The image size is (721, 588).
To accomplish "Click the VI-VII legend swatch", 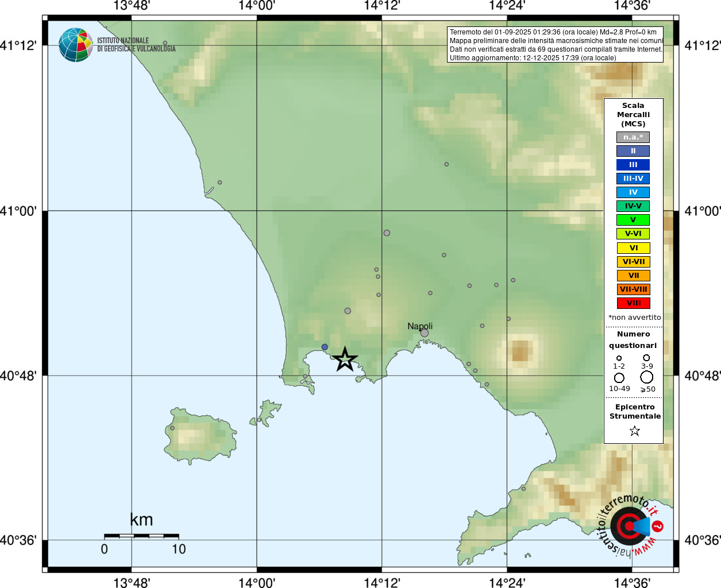I will point(634,262).
